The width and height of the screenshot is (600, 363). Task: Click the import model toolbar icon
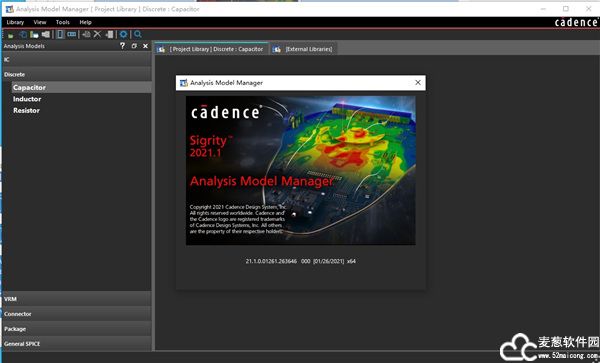point(86,34)
